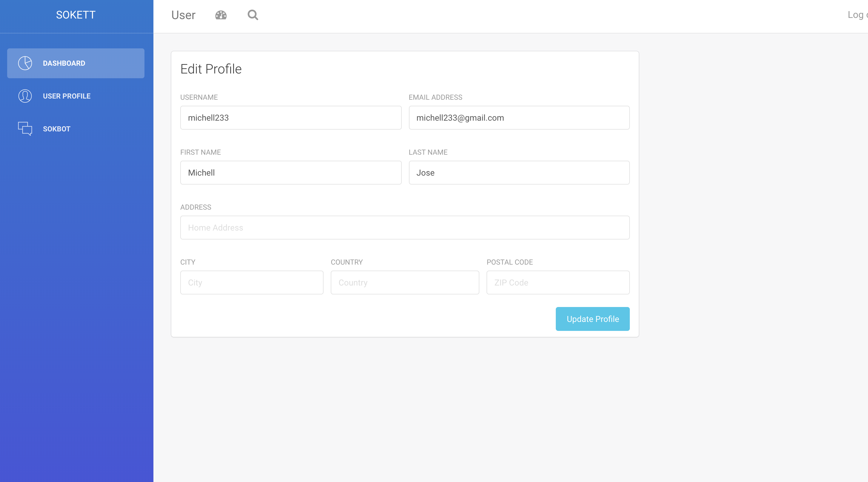The width and height of the screenshot is (868, 482).
Task: Click the Last Name field
Action: (x=519, y=173)
